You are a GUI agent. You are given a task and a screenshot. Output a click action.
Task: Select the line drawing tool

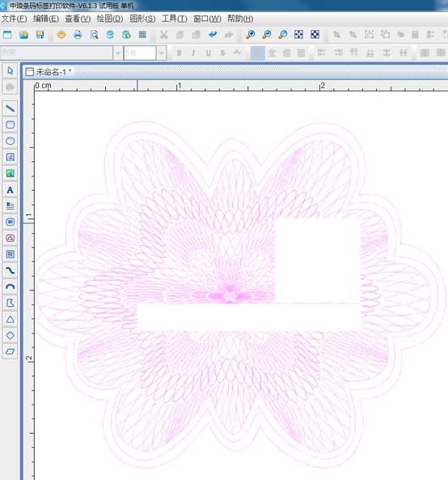pyautogui.click(x=10, y=108)
